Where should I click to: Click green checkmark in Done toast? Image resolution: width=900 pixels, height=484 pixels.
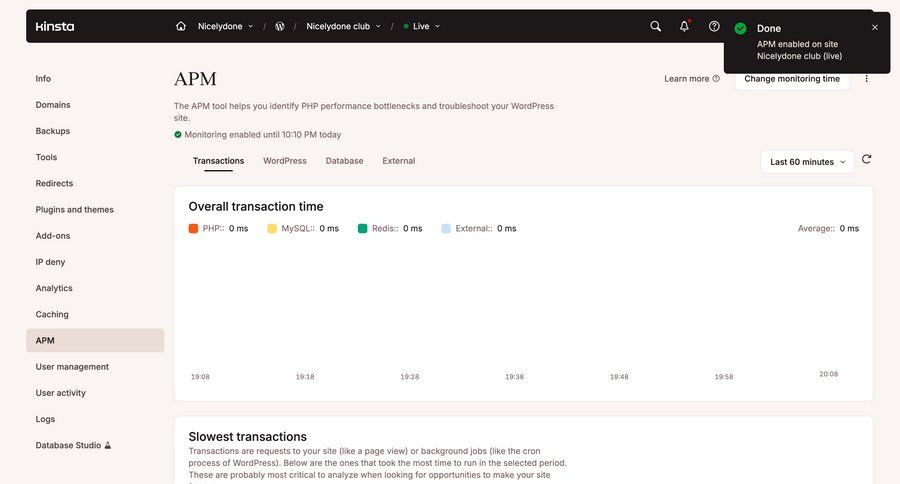click(x=740, y=29)
